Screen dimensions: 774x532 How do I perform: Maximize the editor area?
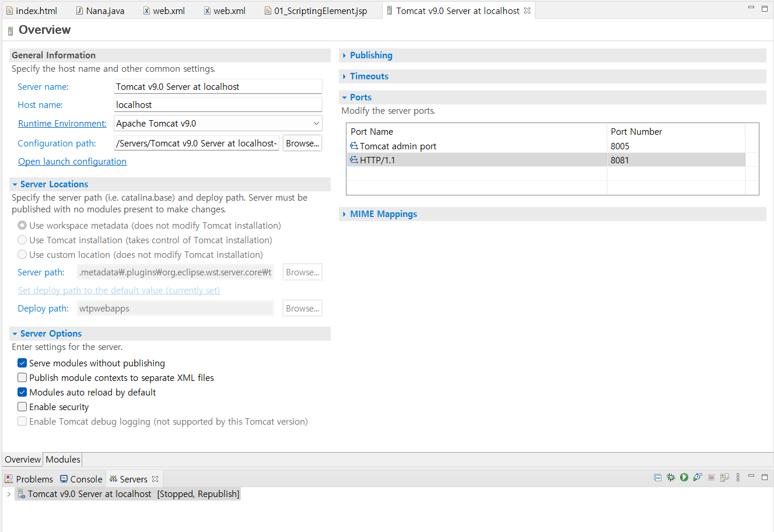tap(765, 8)
